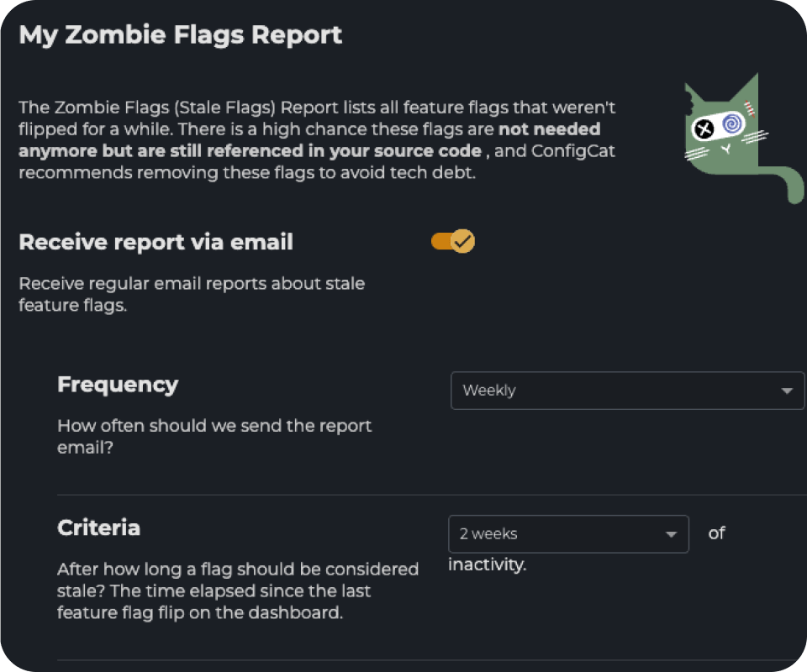Screen dimensions: 807x672
Task: Click the Receive report via email label
Action: point(156,242)
